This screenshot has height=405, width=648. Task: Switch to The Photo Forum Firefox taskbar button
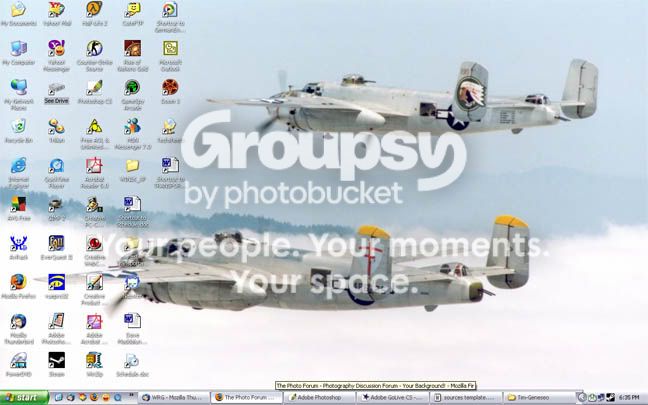tap(247, 398)
